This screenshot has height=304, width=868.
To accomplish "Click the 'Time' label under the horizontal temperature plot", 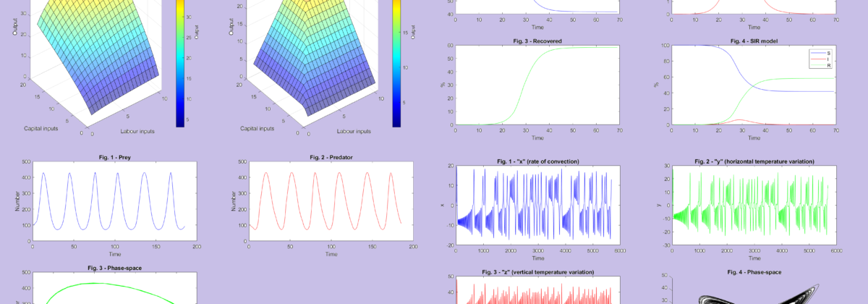I will (754, 258).
